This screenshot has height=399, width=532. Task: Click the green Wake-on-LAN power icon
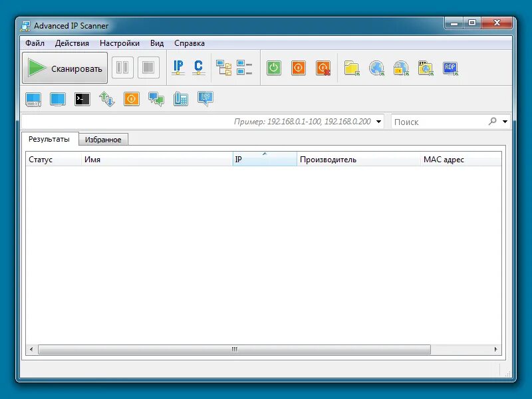point(274,68)
